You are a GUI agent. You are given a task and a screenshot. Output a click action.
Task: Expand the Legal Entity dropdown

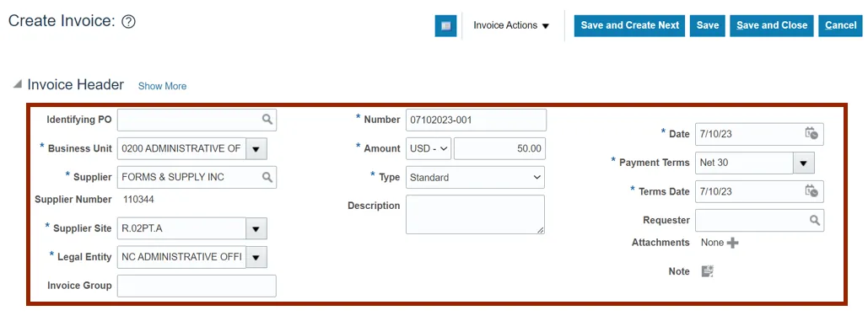(x=256, y=257)
